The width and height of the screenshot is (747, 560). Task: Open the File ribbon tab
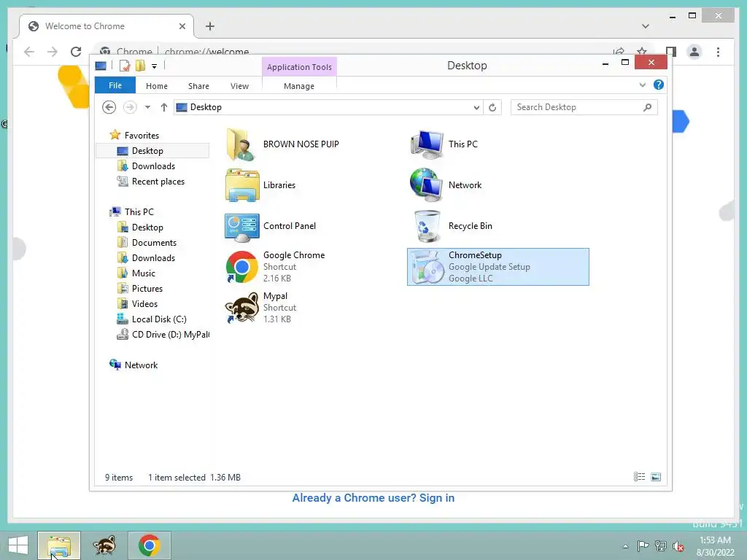pos(115,85)
